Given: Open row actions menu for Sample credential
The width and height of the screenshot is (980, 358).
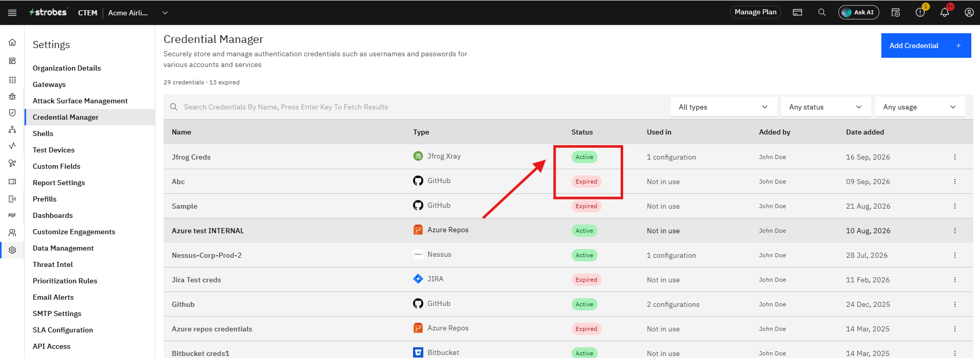Looking at the screenshot, I should pyautogui.click(x=955, y=206).
